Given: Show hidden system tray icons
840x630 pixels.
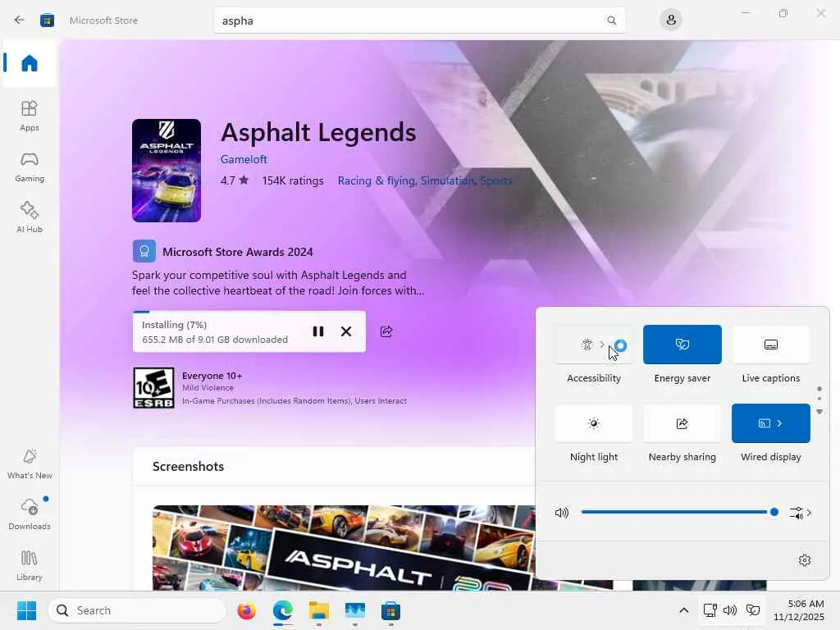Looking at the screenshot, I should 683,610.
